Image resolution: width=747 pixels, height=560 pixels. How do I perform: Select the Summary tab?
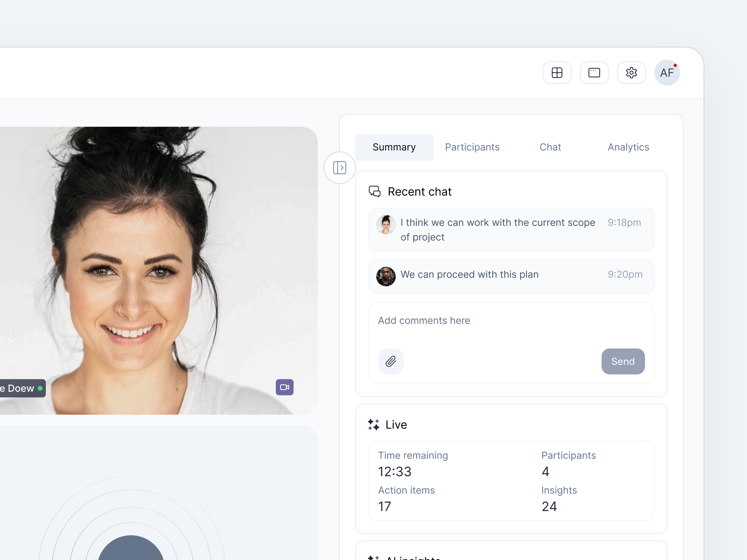coord(394,147)
